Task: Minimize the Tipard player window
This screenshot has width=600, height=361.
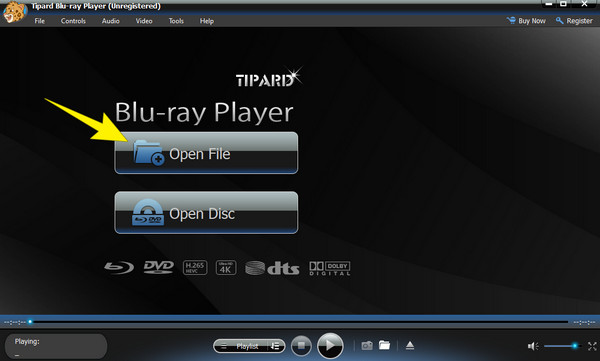Action: click(x=549, y=4)
